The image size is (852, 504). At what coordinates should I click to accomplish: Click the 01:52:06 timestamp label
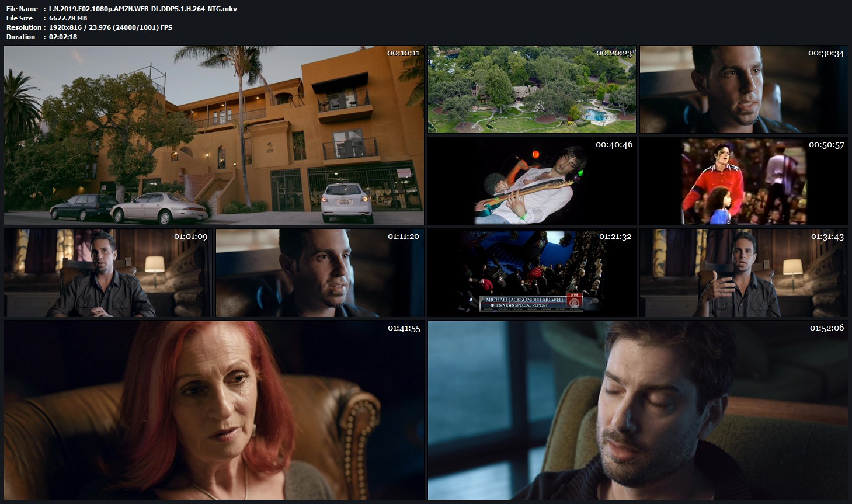[826, 328]
